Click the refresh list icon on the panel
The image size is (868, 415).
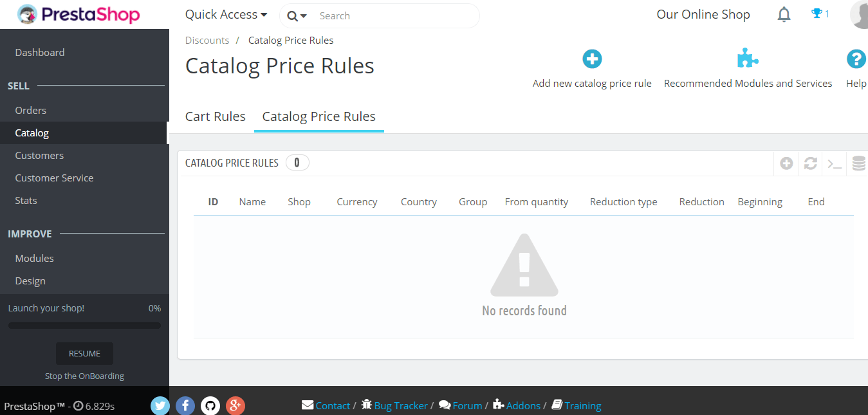tap(810, 163)
